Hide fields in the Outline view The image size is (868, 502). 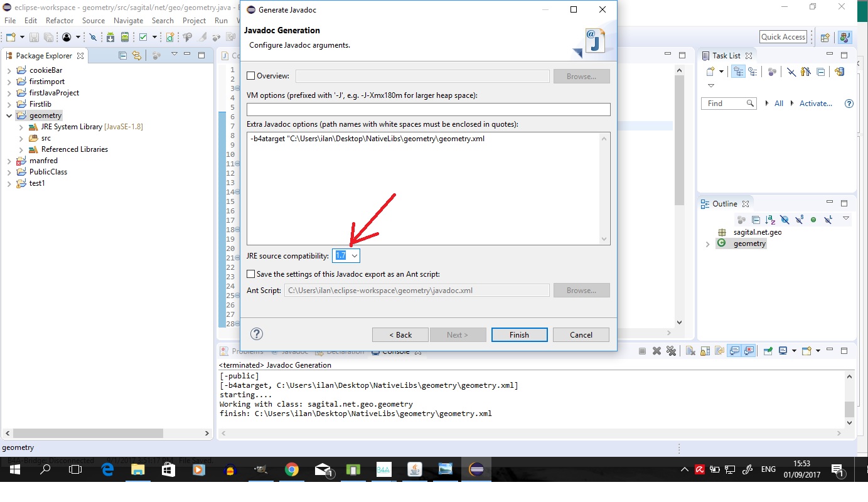[x=785, y=220]
